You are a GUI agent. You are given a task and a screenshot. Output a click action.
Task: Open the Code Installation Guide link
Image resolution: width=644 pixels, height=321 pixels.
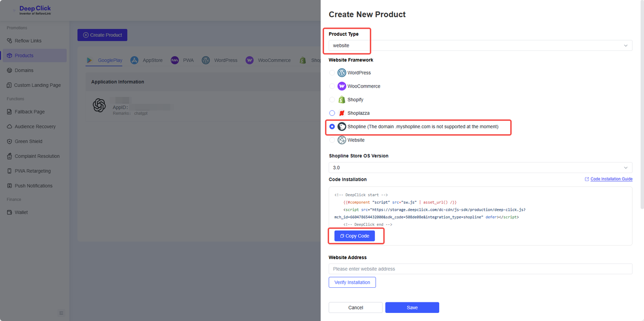[611, 179]
